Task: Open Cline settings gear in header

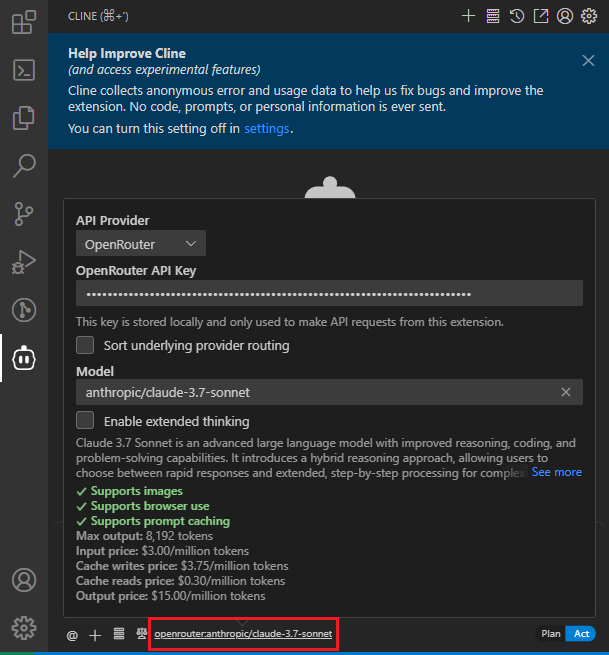Action: click(589, 16)
